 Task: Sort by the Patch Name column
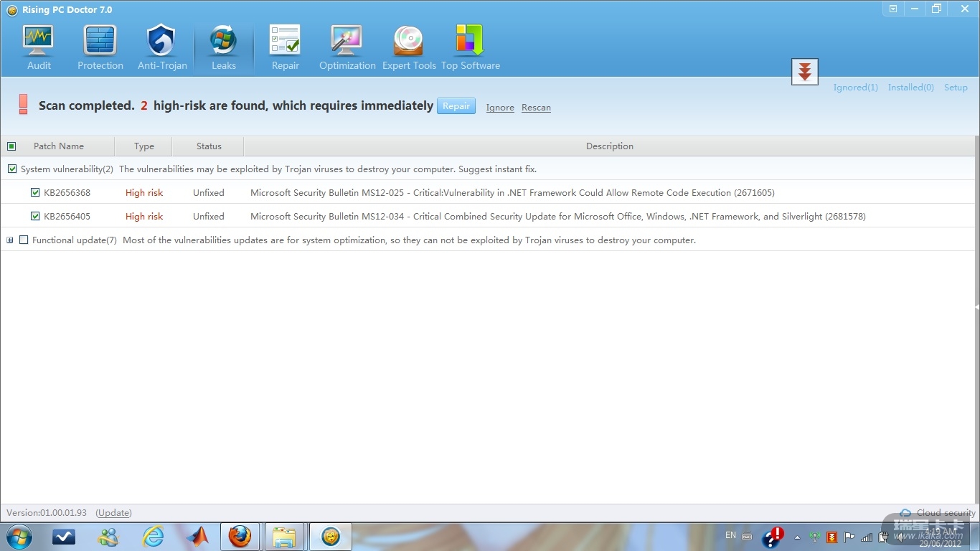[59, 146]
